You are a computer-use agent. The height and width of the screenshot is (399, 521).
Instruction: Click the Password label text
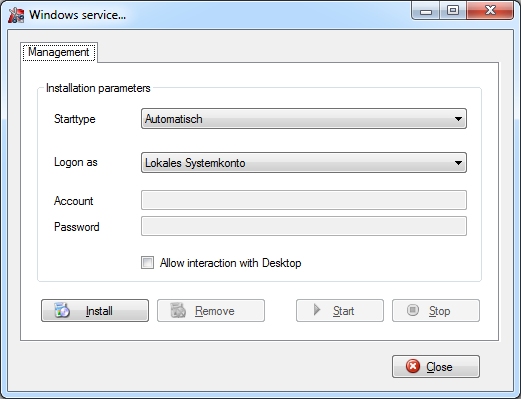[77, 227]
